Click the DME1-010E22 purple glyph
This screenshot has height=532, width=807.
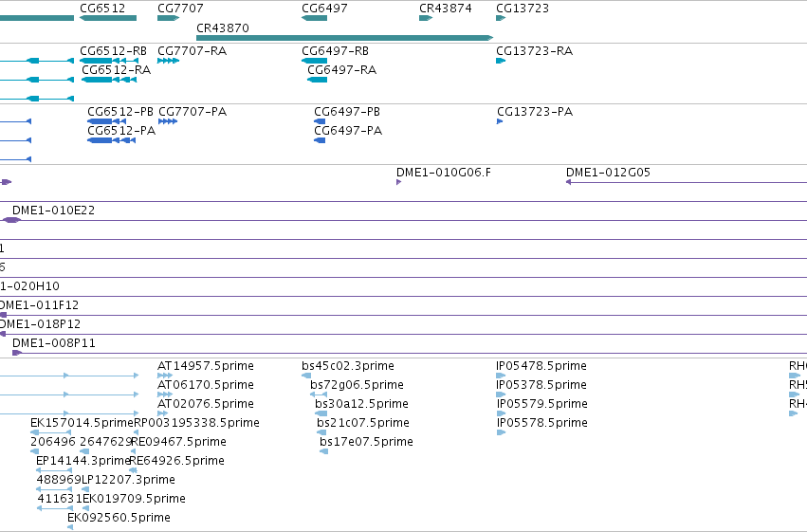click(11, 220)
